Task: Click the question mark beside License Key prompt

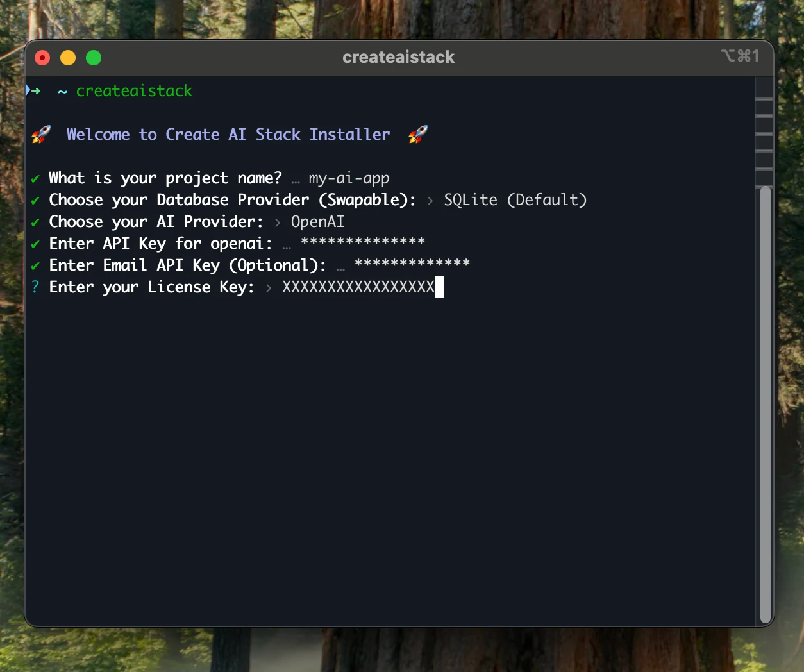Action: click(35, 287)
